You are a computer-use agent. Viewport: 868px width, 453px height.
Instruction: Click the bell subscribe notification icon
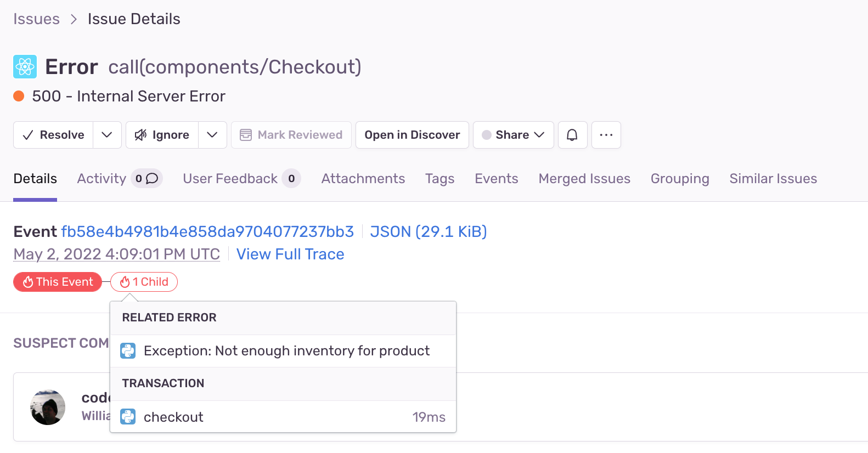pyautogui.click(x=572, y=135)
